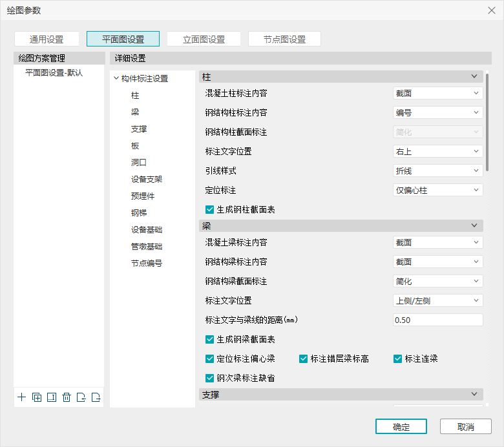
Task: Click the import scheme icon
Action: (81, 397)
